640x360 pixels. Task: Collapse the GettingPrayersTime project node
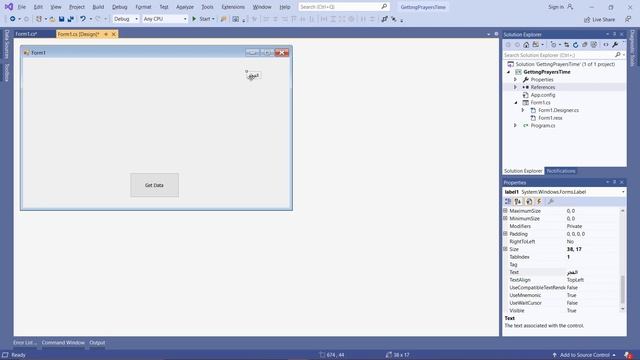pyautogui.click(x=509, y=72)
